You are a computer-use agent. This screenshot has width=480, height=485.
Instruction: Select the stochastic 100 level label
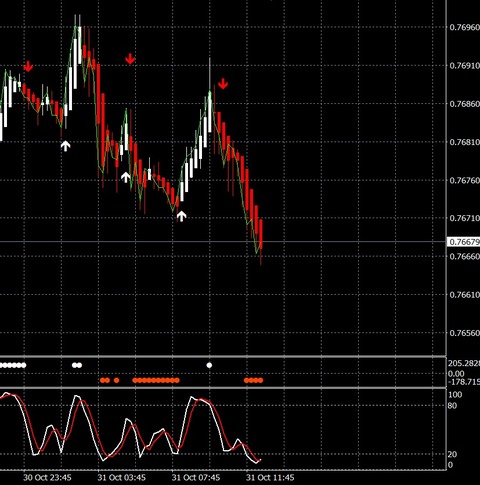tap(455, 395)
